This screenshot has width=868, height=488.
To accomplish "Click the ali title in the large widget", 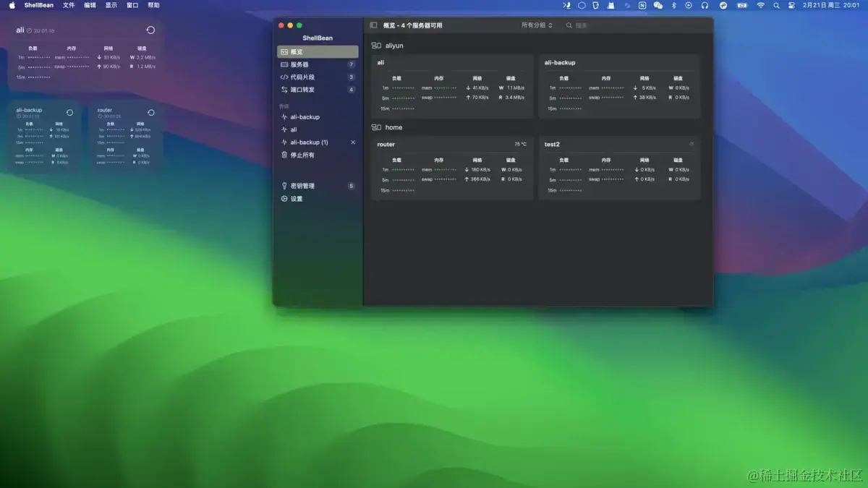I will 20,30.
